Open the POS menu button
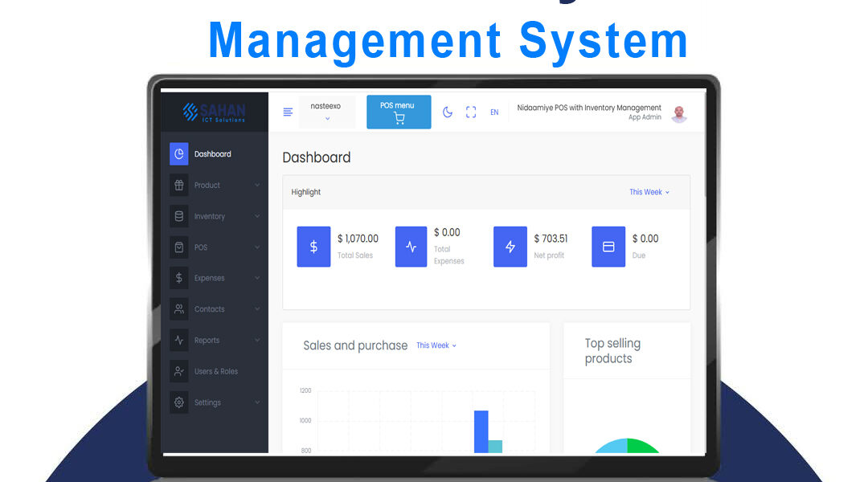Viewport: 868px width, 482px height. coord(399,112)
